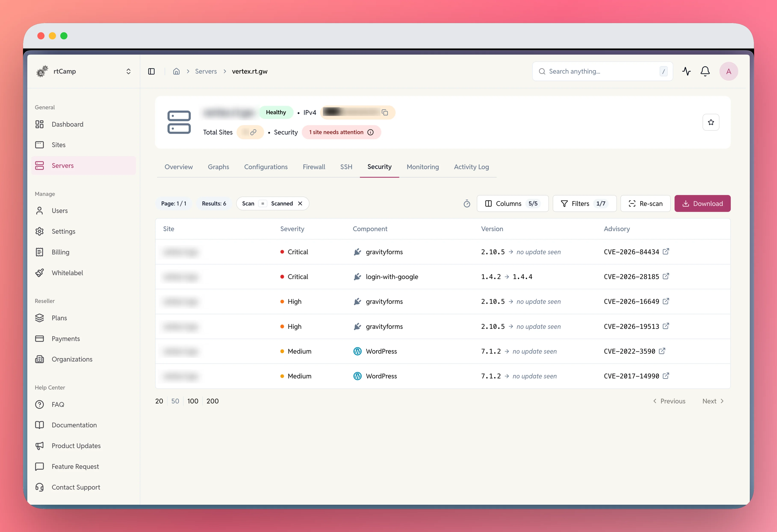Open Product Updates in the sidebar

click(x=84, y=446)
